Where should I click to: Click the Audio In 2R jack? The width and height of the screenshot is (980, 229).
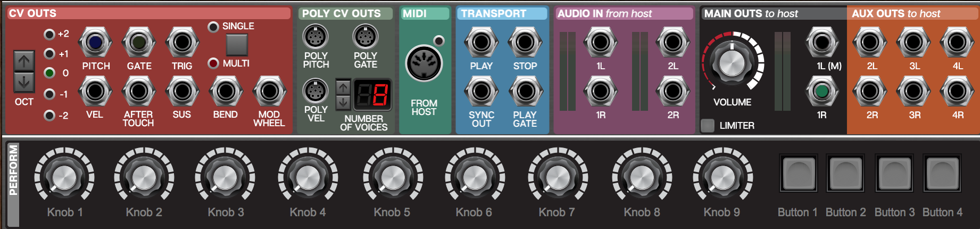673,91
